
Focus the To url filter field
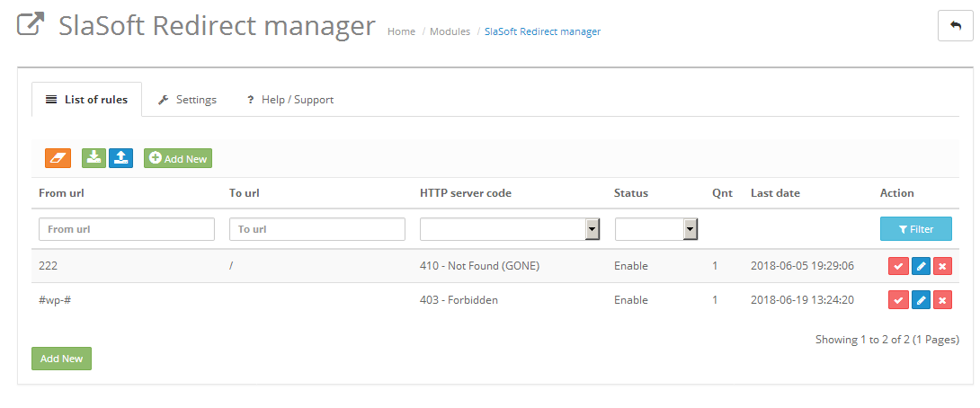(x=317, y=229)
